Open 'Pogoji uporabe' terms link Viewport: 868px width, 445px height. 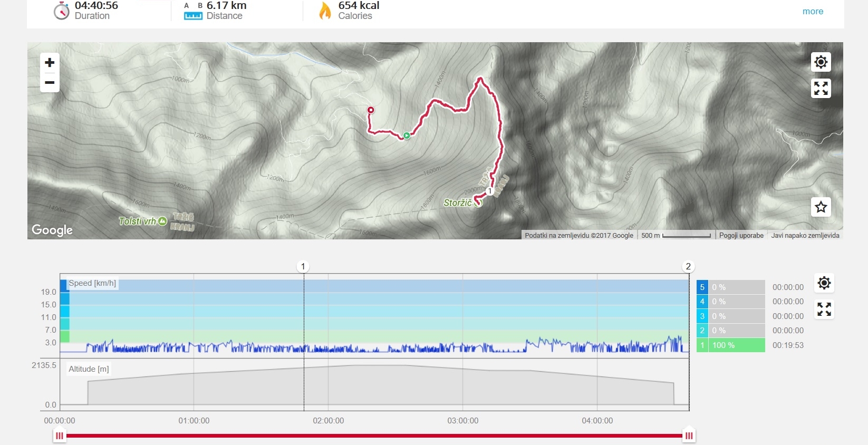741,235
